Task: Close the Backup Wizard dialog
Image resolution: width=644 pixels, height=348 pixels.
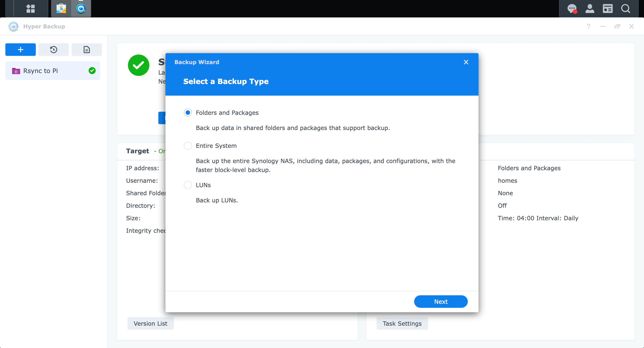Action: [x=466, y=62]
